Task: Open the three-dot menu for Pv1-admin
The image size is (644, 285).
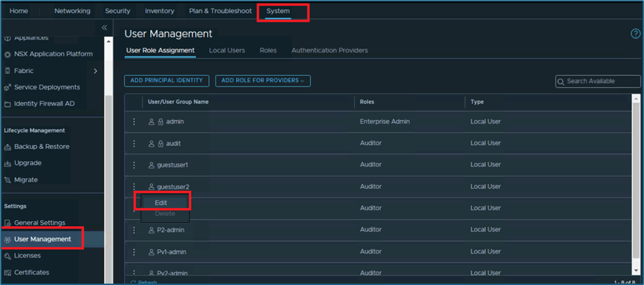Action: point(134,252)
